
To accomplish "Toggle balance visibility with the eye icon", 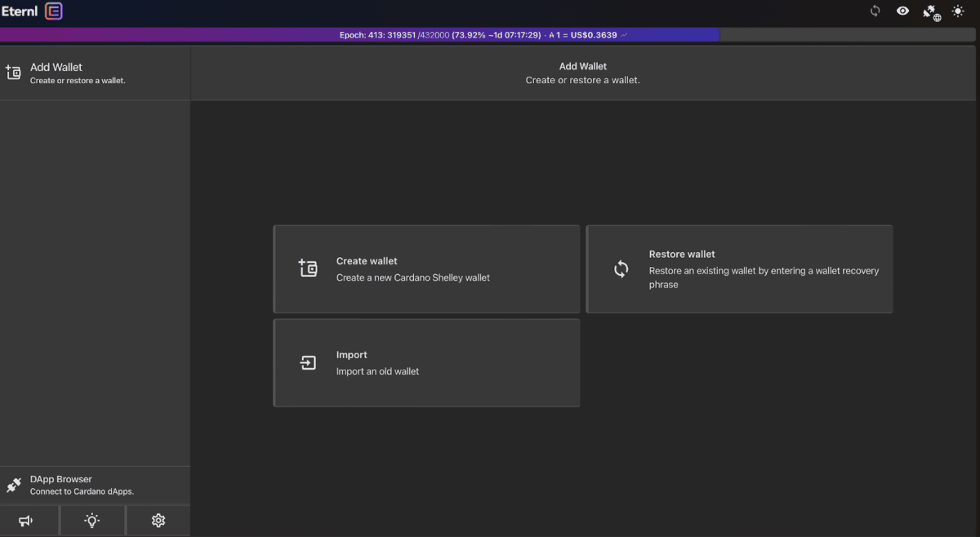I will click(x=904, y=11).
